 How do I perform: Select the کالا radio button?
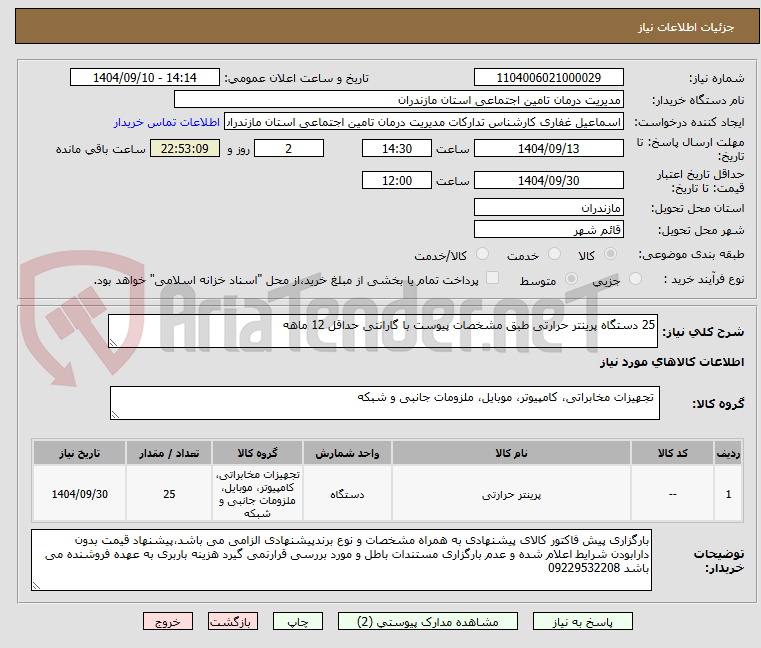click(x=610, y=254)
